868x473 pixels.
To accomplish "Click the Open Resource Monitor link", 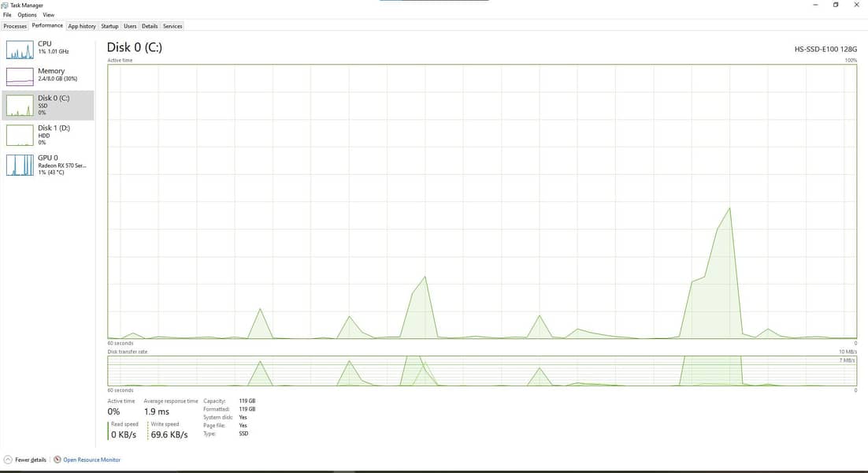I will (87, 460).
